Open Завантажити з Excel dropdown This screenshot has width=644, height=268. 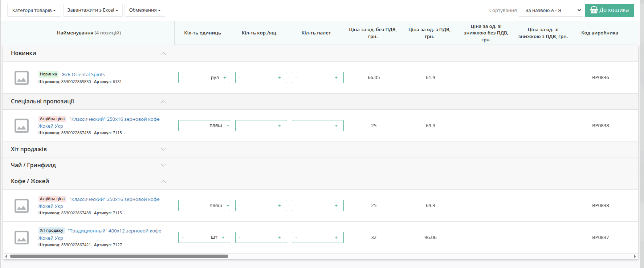(93, 10)
